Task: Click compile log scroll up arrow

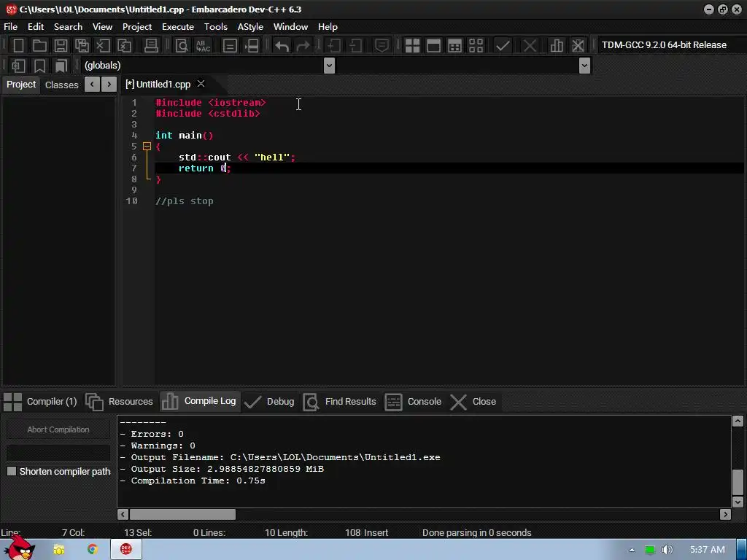Action: (x=738, y=421)
